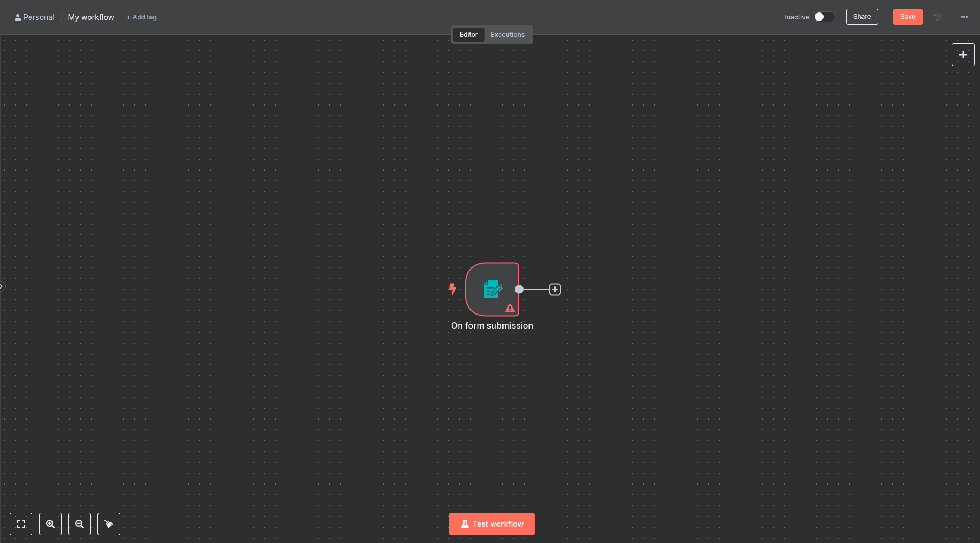Image resolution: width=980 pixels, height=543 pixels.
Task: Zoom in on the canvas
Action: click(x=50, y=524)
